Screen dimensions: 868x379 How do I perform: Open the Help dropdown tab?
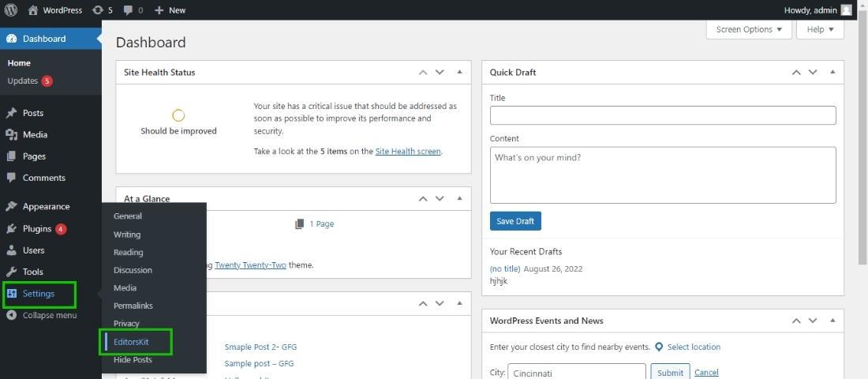tap(820, 29)
